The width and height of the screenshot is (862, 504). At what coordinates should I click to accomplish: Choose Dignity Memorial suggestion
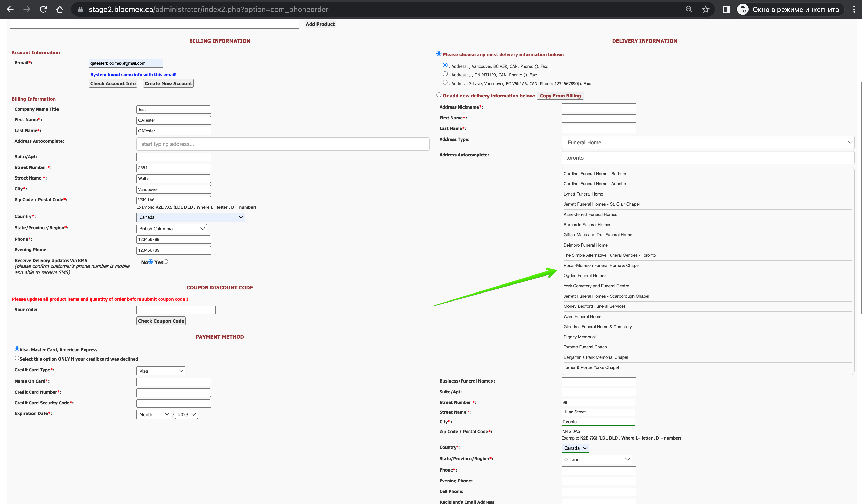coord(708,337)
